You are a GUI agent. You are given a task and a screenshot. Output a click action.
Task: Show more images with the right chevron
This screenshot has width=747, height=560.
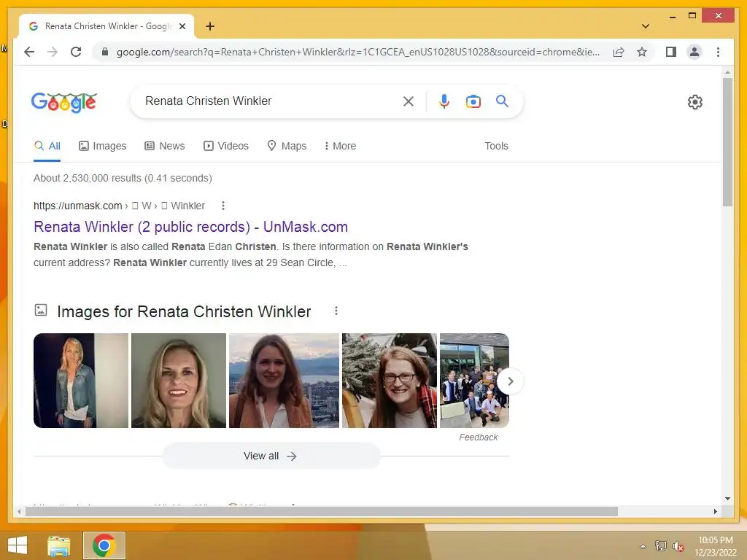pyautogui.click(x=510, y=381)
